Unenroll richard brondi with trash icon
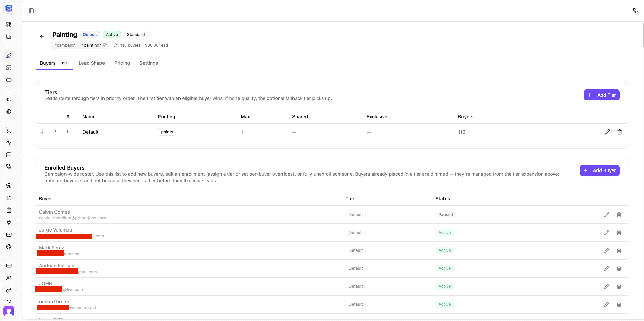644x321 pixels. tap(619, 304)
